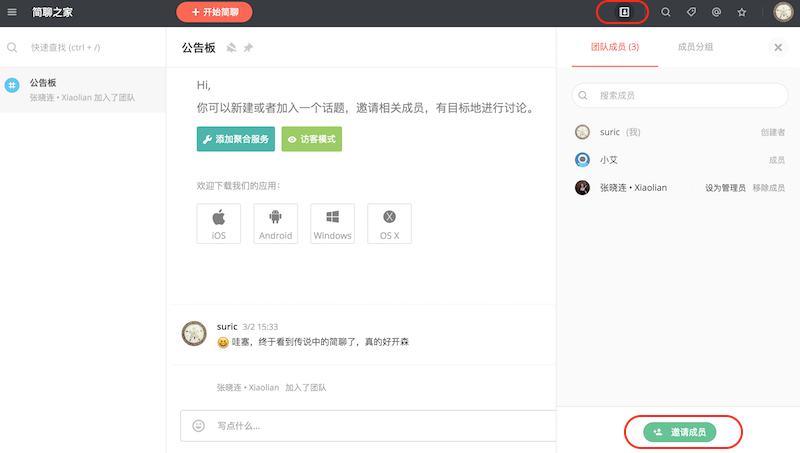Viewport: 800px width, 453px height.
Task: Open mentions via the @ icon
Action: 716,12
